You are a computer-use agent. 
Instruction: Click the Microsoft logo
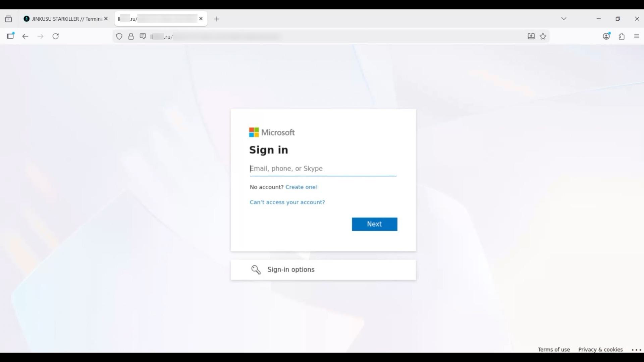click(x=272, y=132)
